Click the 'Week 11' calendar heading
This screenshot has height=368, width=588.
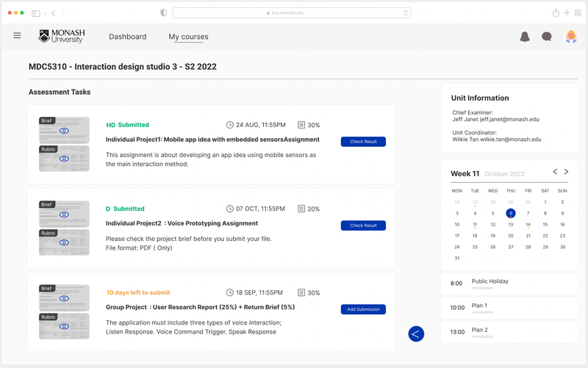(465, 173)
